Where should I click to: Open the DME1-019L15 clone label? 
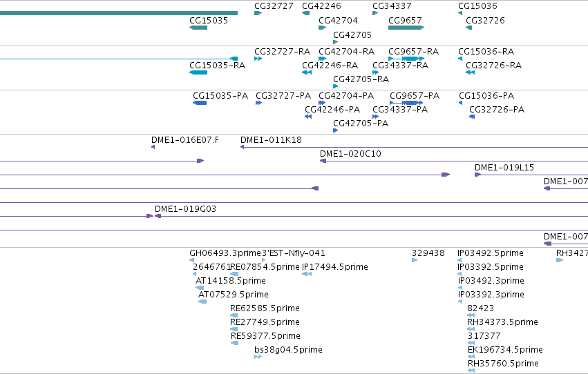pyautogui.click(x=504, y=168)
